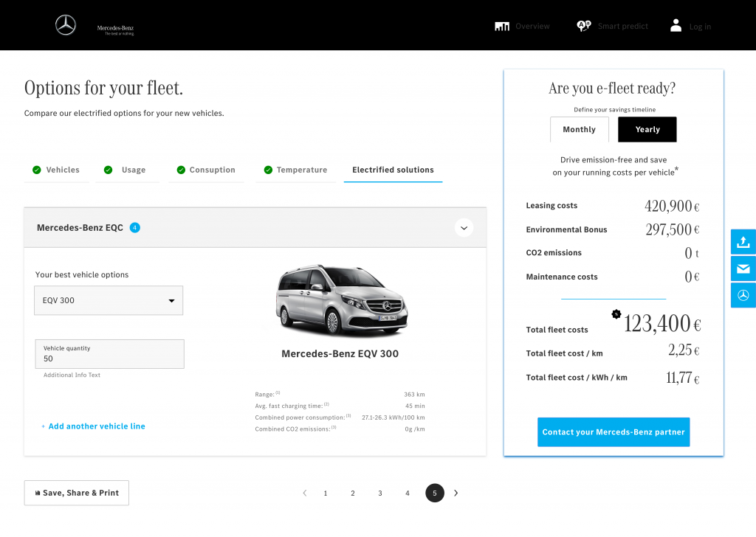The width and height of the screenshot is (756, 537).
Task: Click the Mercedes star side icon
Action: tap(743, 295)
